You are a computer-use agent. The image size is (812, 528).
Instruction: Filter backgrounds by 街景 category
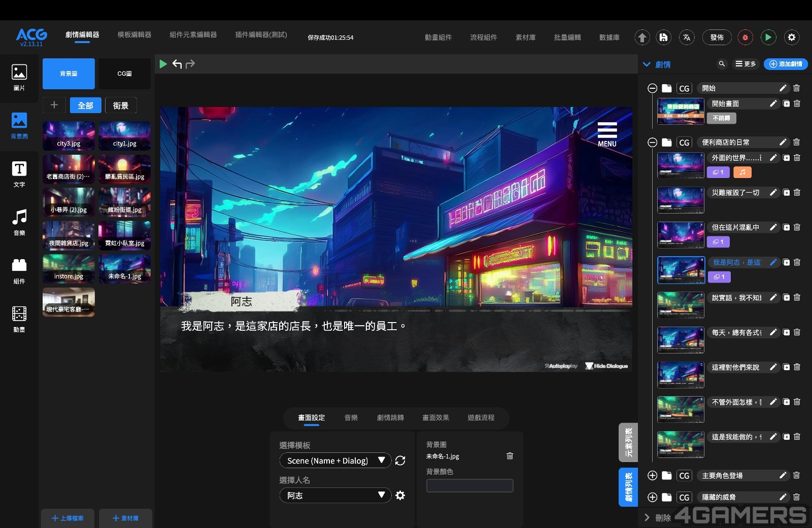(121, 105)
